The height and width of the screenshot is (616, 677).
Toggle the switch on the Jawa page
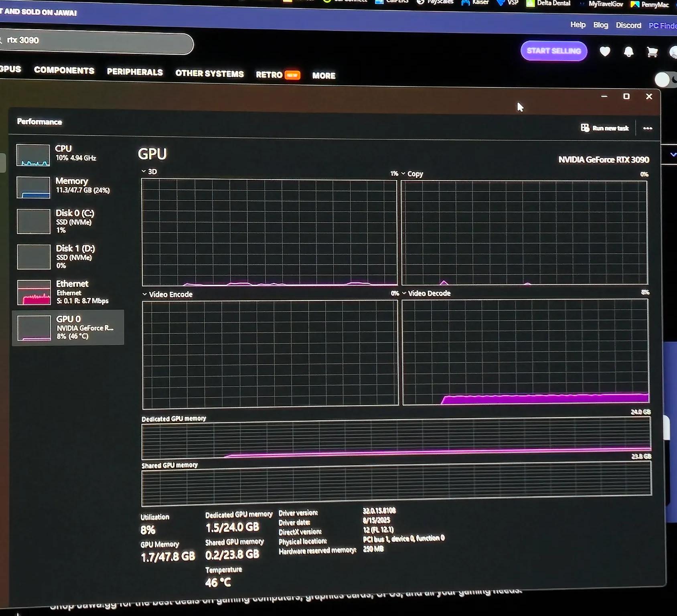pyautogui.click(x=666, y=80)
